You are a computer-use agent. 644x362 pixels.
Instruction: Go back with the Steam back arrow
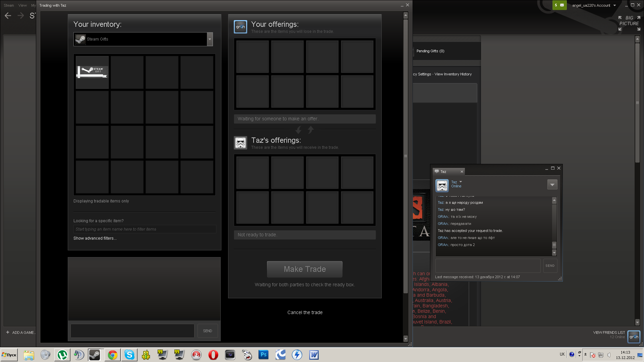click(x=8, y=15)
